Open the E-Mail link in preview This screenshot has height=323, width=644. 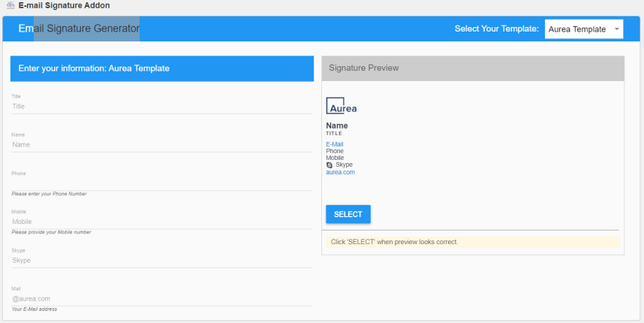point(335,144)
